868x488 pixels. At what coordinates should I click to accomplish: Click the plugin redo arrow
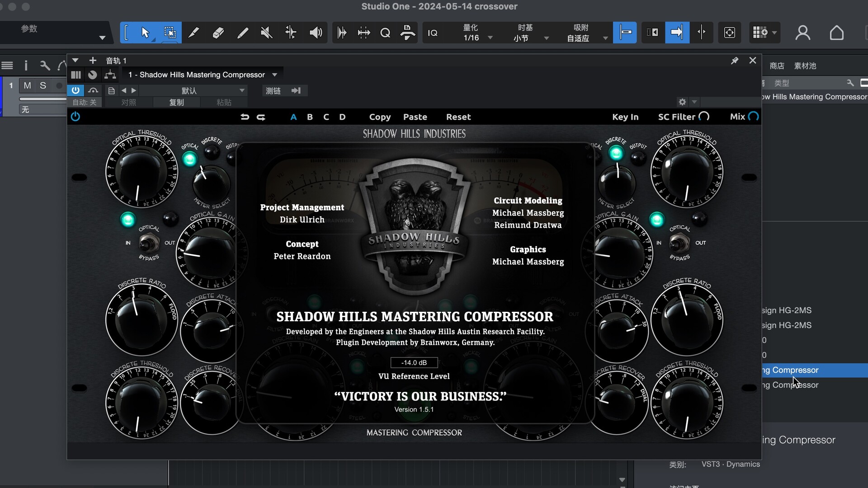point(261,117)
